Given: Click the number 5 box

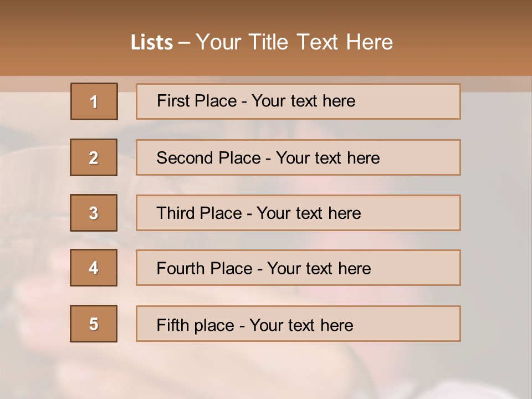Looking at the screenshot, I should pyautogui.click(x=94, y=324).
